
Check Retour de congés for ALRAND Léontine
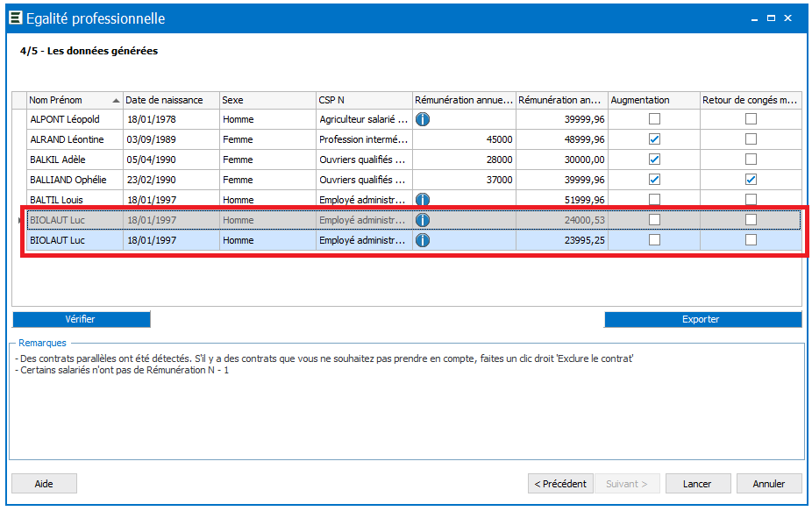tap(751, 139)
